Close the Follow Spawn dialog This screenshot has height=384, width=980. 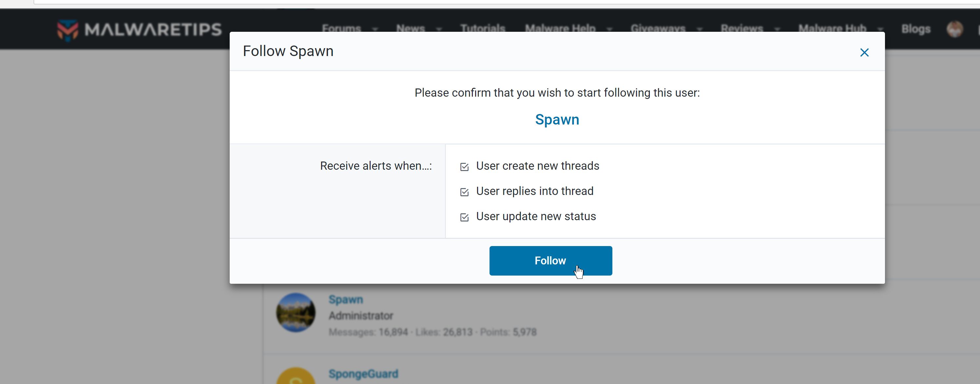pos(864,52)
